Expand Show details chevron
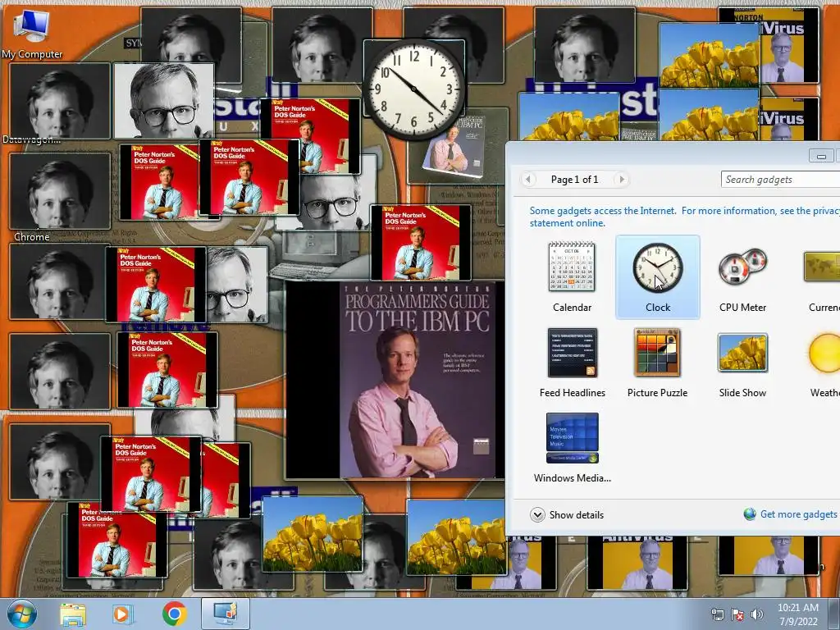The image size is (840, 630). tap(537, 515)
